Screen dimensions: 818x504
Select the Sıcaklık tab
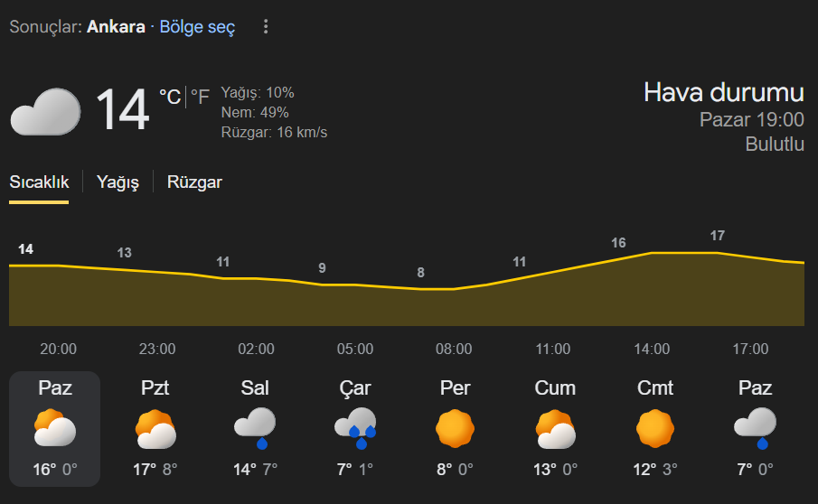tap(39, 182)
